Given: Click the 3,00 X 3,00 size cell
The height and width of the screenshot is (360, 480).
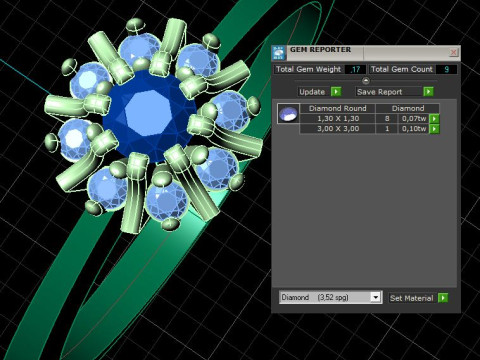Looking at the screenshot, I should pos(338,129).
